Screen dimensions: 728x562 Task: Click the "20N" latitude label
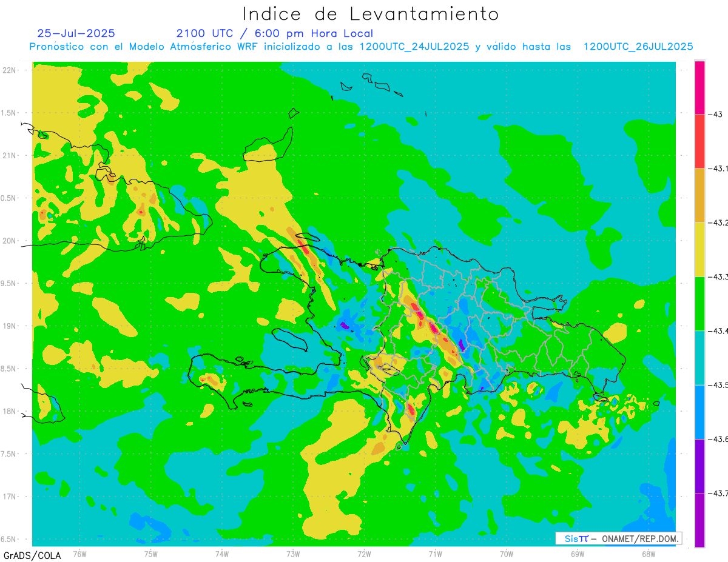[10, 241]
